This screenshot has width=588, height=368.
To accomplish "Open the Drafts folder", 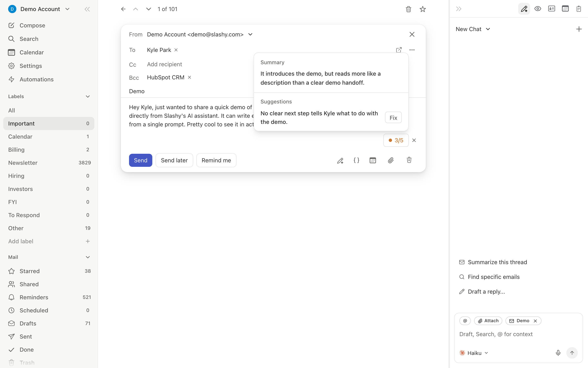I will coord(49,323).
